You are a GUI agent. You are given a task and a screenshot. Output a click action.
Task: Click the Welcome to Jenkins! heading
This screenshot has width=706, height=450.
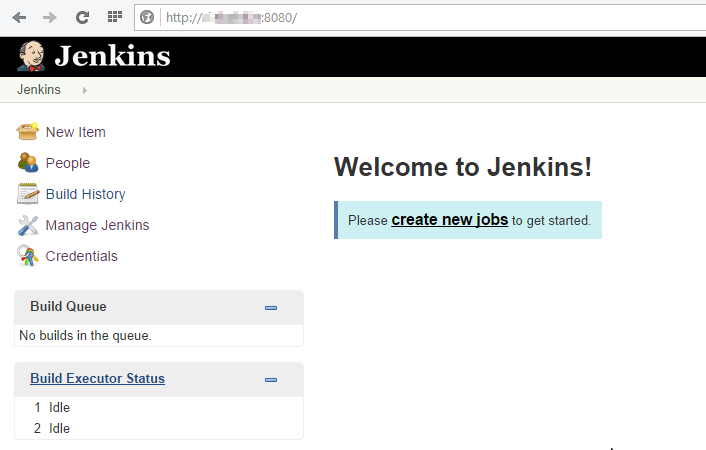click(463, 167)
